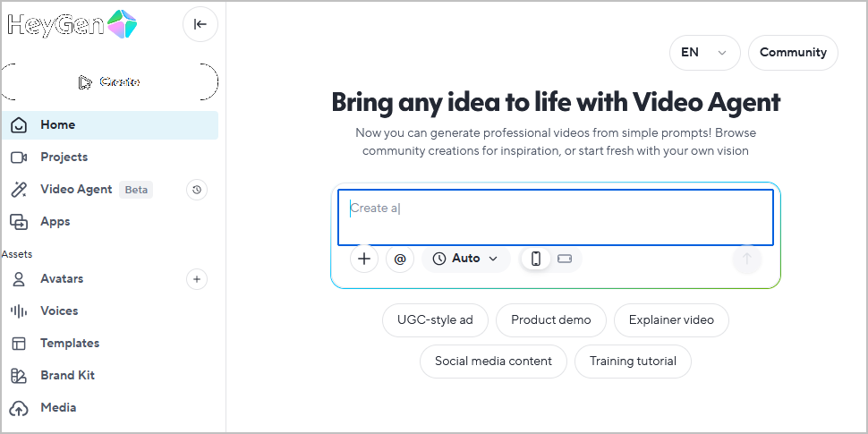Select the Explainer video suggestion
This screenshot has height=434, width=868.
coord(671,319)
